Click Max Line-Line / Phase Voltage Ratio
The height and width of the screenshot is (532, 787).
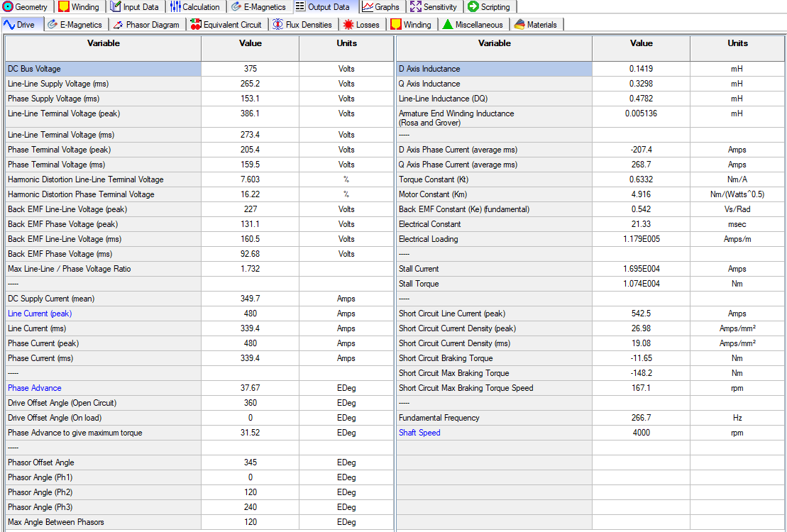[x=70, y=269]
